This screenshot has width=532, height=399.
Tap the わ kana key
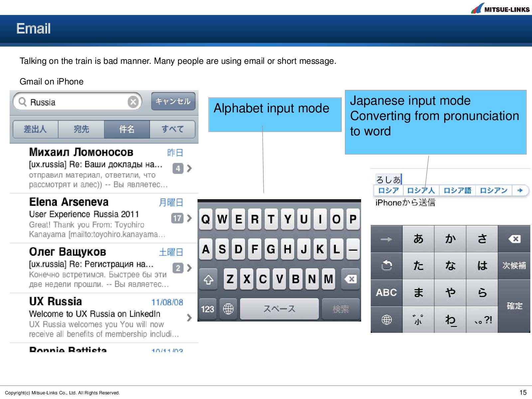(450, 320)
